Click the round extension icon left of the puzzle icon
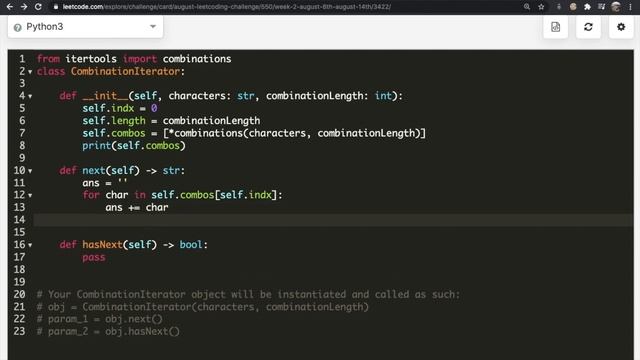This screenshot has width=640, height=360. click(x=573, y=7)
